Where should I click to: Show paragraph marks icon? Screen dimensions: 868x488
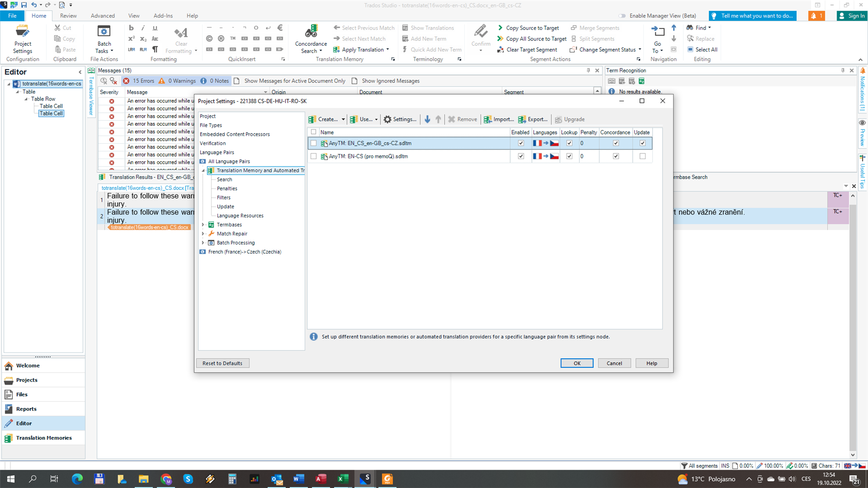click(155, 49)
